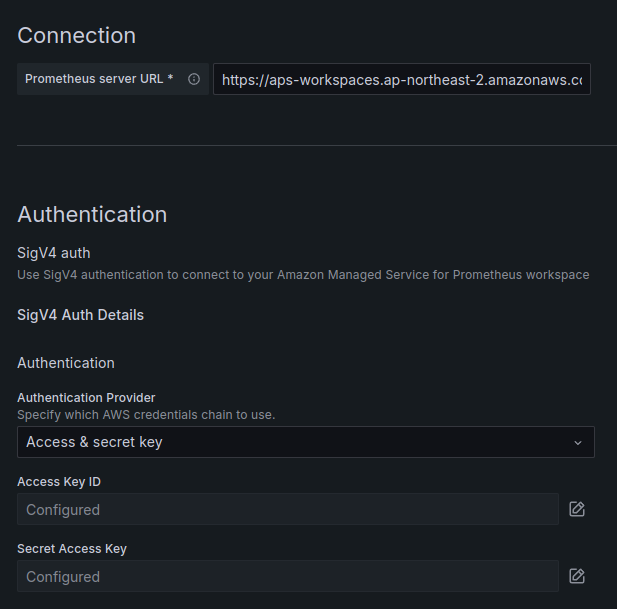Viewport: 617px width, 609px height.
Task: Click the Secret Access Key Configured field
Action: tap(288, 576)
